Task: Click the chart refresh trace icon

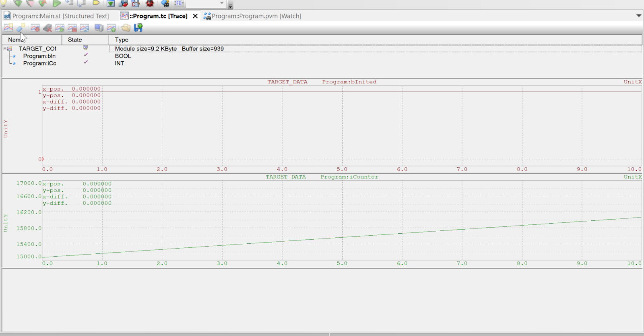Action: tap(84, 28)
